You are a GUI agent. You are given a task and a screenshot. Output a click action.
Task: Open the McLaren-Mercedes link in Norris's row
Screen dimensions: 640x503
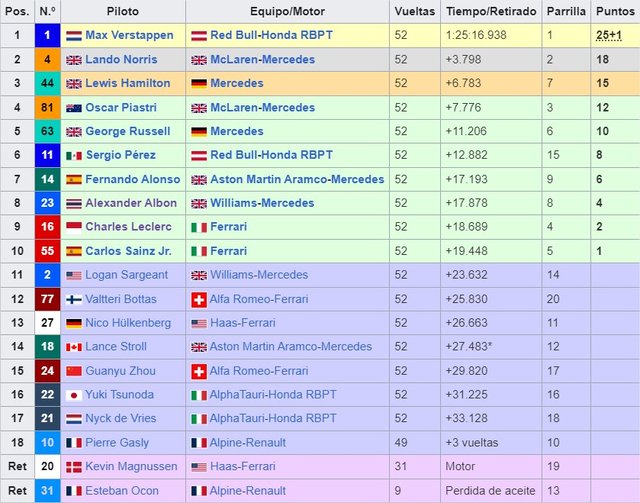[x=262, y=60]
